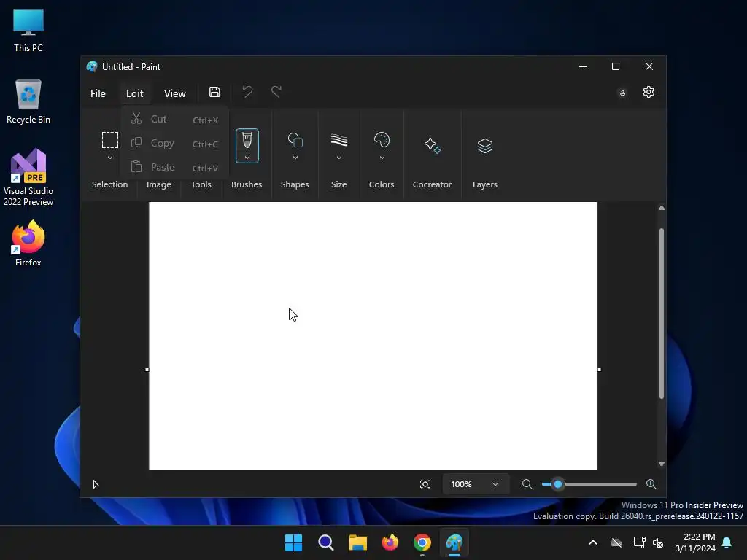The width and height of the screenshot is (747, 560).
Task: Click the Tools group label
Action: [201, 184]
